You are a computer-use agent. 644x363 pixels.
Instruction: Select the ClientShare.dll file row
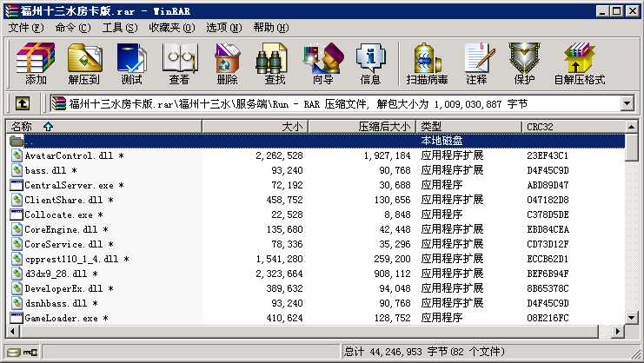pos(315,200)
